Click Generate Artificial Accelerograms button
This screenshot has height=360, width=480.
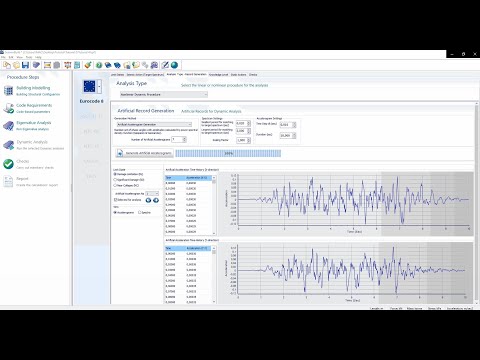click(144, 153)
